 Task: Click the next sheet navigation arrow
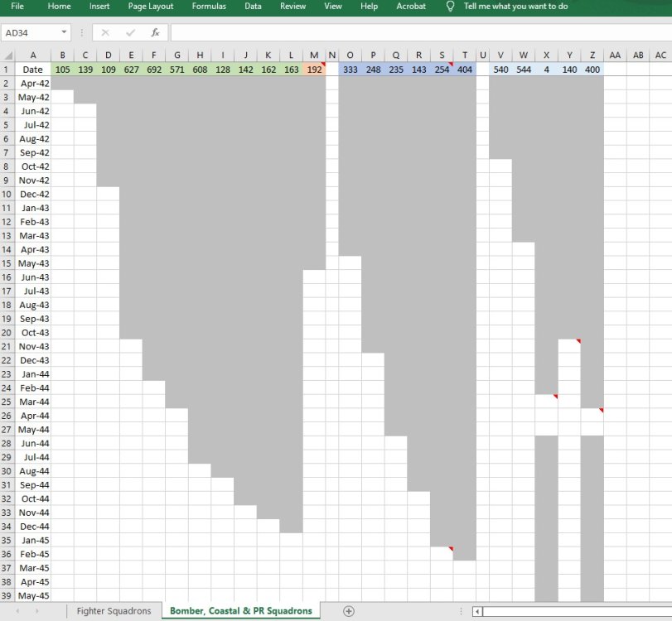(x=36, y=611)
